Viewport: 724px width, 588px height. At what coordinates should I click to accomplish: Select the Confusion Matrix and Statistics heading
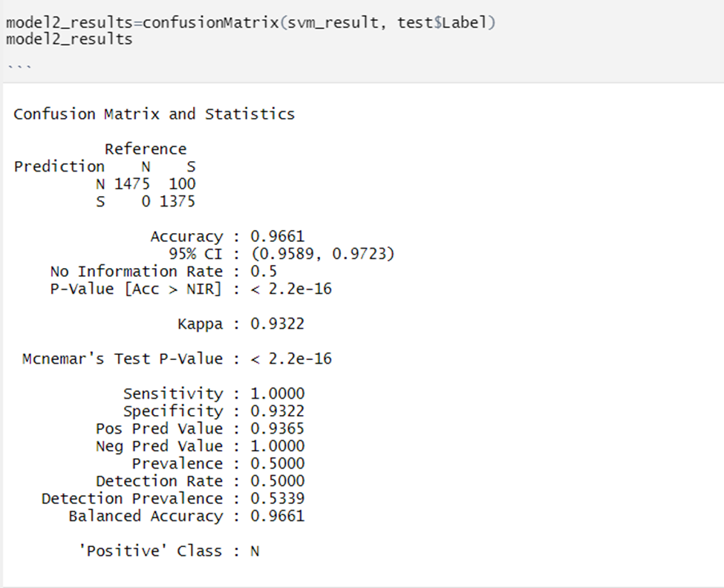(154, 114)
